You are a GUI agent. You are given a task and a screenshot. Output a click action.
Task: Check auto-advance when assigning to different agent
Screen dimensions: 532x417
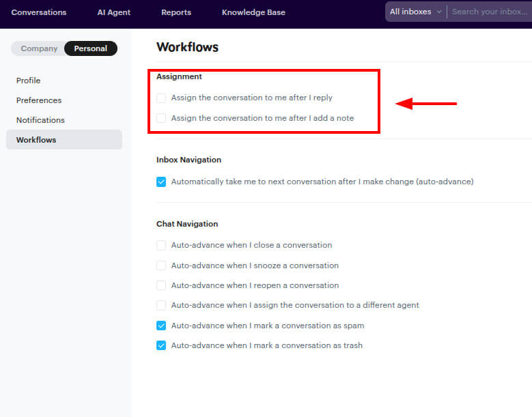[161, 305]
